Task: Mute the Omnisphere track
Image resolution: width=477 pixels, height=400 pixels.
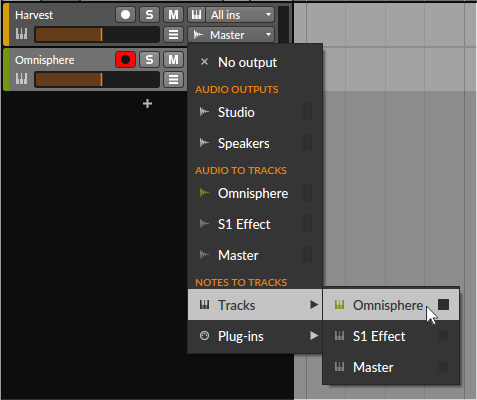Action: click(173, 60)
